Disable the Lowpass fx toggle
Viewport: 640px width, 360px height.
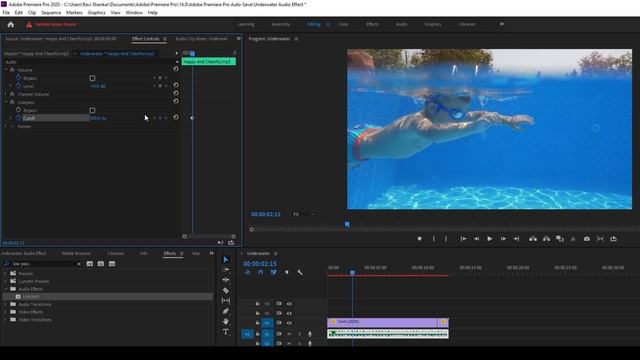click(x=12, y=102)
